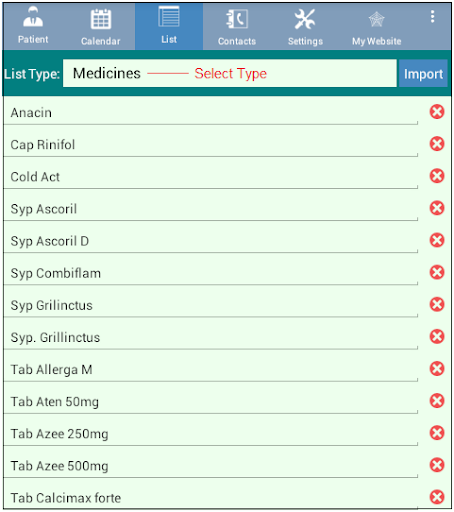
Task: Open Settings wrench icon
Action: pos(305,19)
